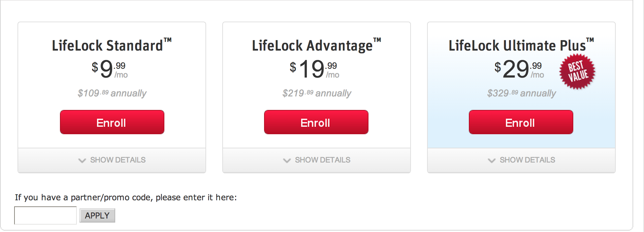Show details for LifeLock Standard plan
The height and width of the screenshot is (232, 644).
coord(118,160)
